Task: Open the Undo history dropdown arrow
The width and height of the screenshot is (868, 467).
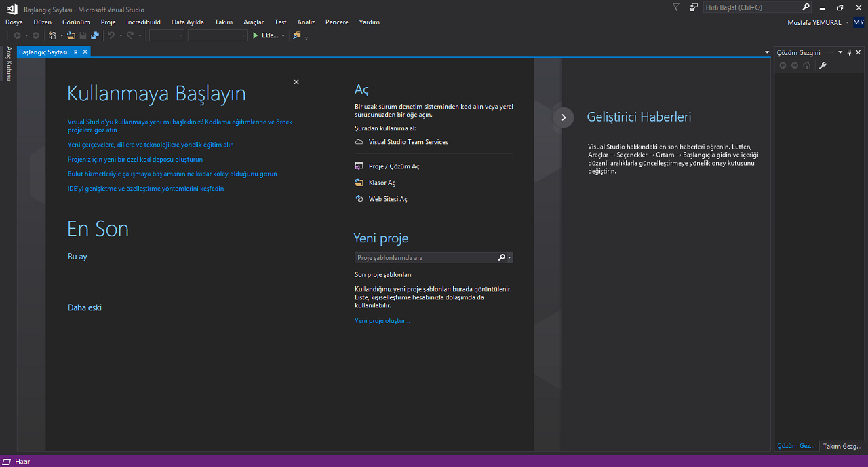Action: click(120, 35)
